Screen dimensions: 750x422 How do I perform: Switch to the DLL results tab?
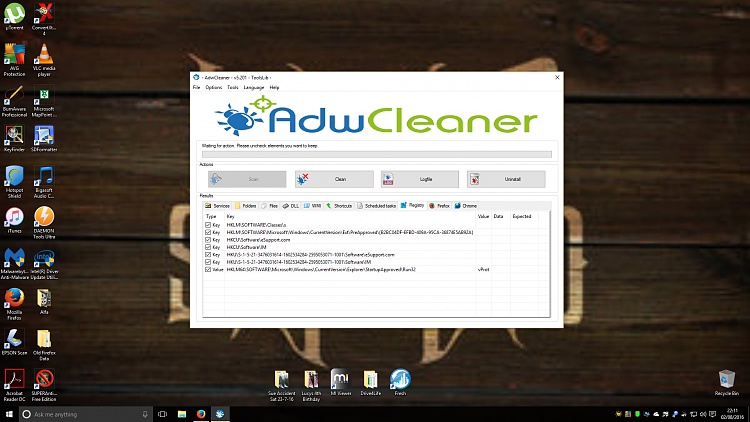(290, 206)
